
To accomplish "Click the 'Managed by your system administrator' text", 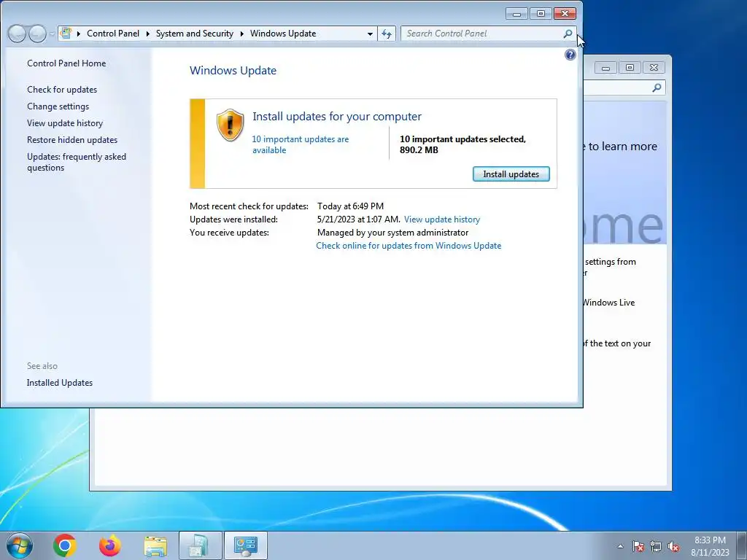I will click(x=393, y=233).
